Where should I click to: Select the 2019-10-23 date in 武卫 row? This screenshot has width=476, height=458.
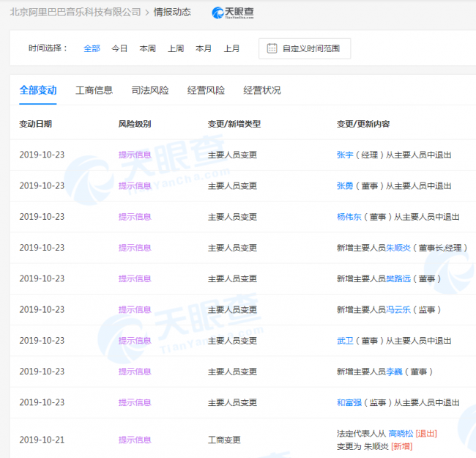(x=42, y=341)
